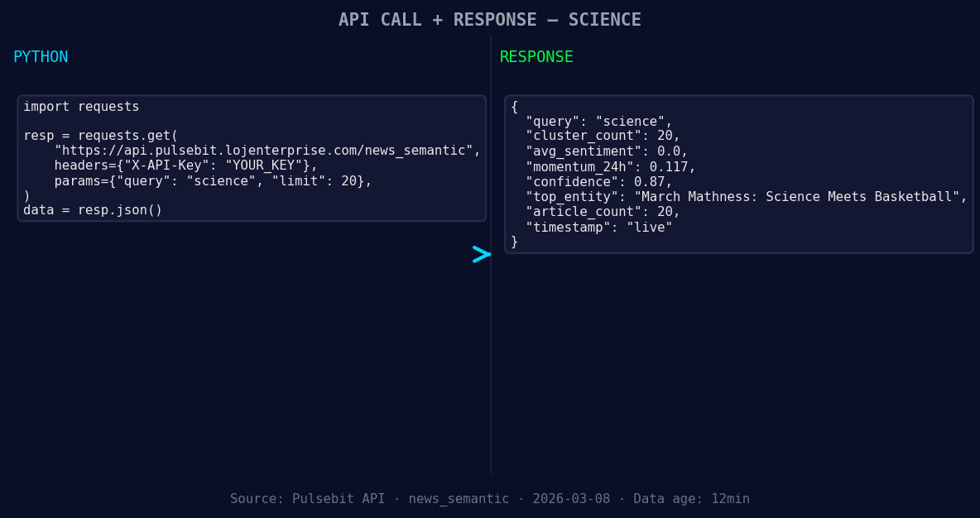Select the Python code block
This screenshot has width=980, height=518.
pos(251,157)
